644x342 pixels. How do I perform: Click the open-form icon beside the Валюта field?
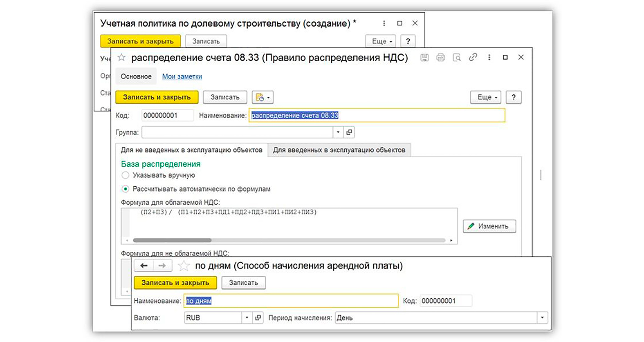pyautogui.click(x=258, y=317)
